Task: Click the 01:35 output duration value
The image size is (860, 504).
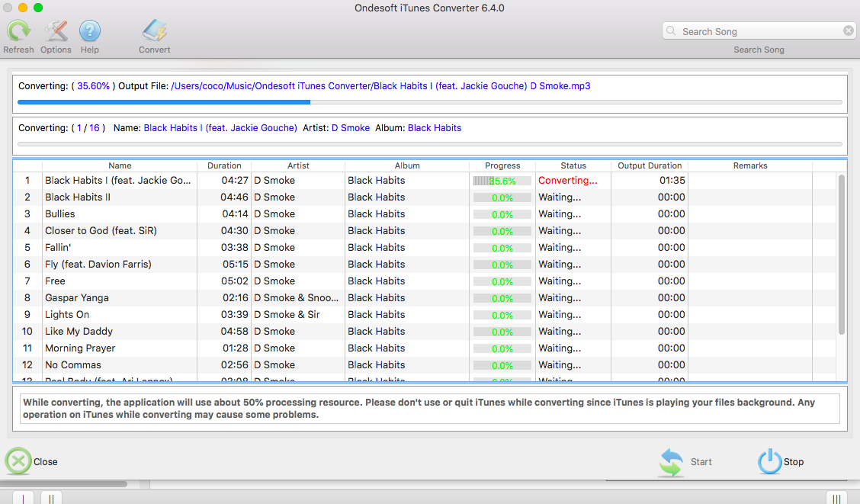Action: point(672,181)
